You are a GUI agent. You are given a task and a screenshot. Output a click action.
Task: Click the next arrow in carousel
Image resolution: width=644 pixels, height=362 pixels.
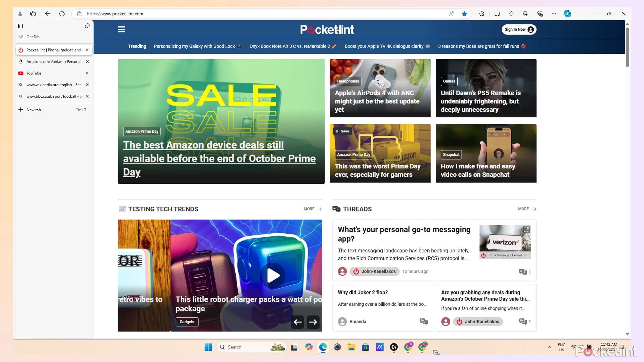(x=313, y=322)
